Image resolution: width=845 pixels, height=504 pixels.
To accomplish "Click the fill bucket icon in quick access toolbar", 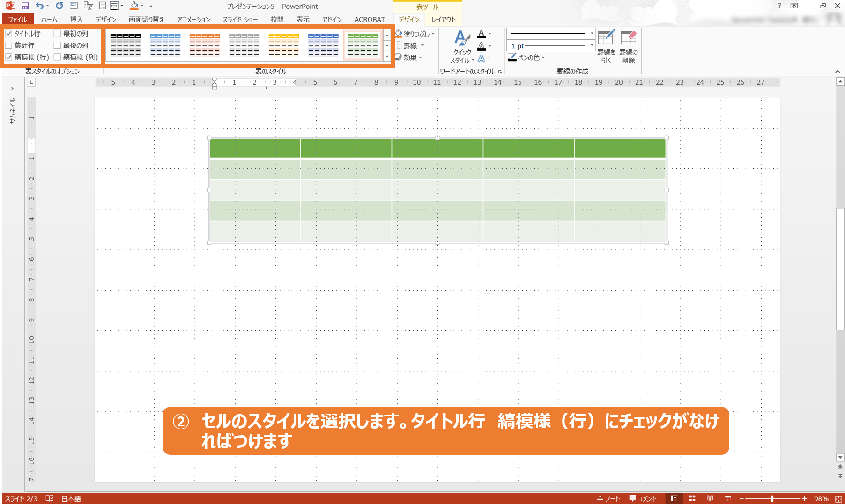I will [134, 6].
